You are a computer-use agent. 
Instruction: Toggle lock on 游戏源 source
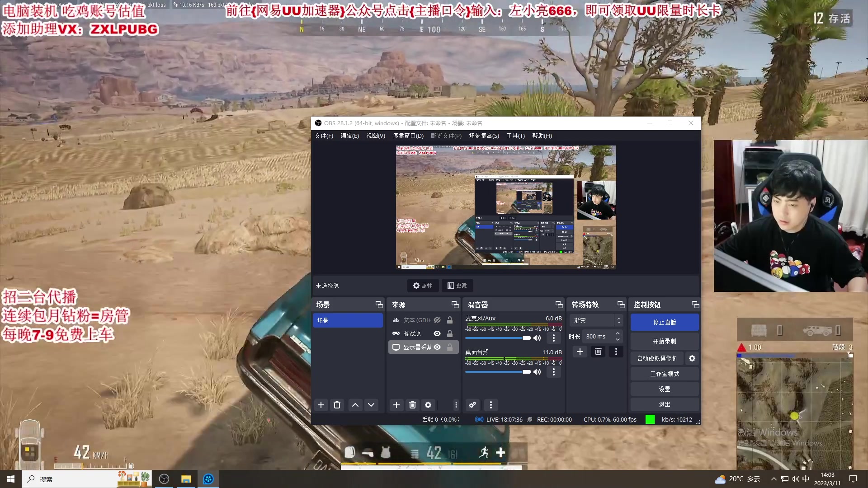click(450, 333)
